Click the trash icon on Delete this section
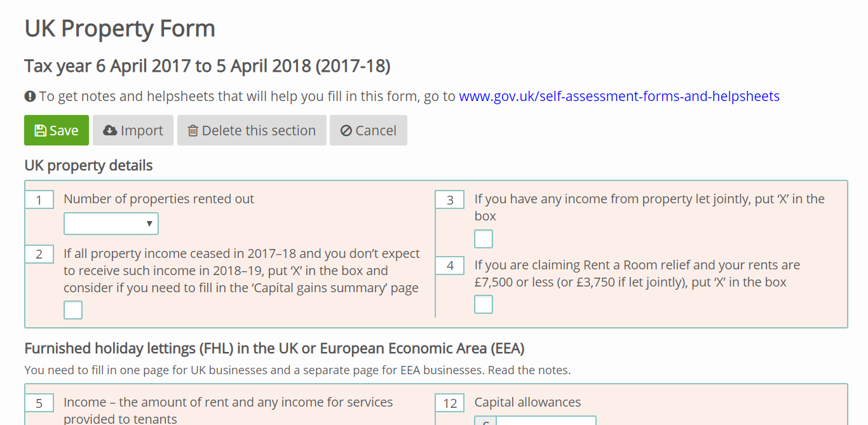The height and width of the screenshot is (425, 868). tap(193, 131)
